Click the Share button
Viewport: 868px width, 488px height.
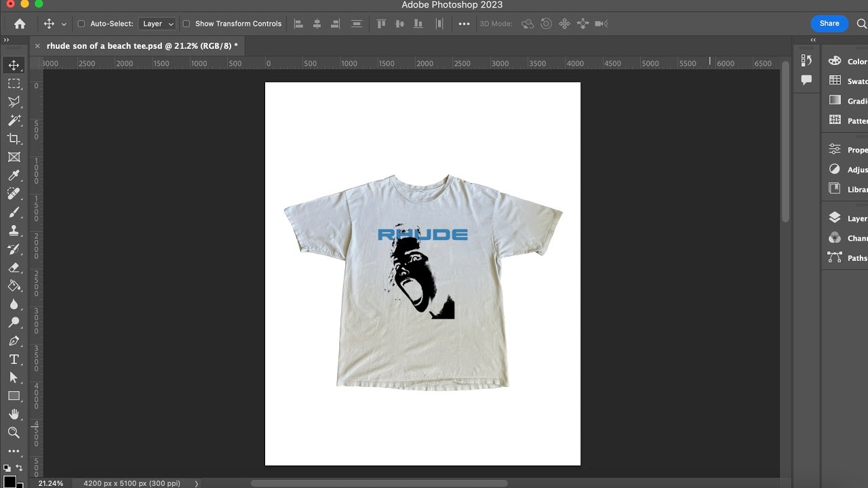click(x=829, y=24)
